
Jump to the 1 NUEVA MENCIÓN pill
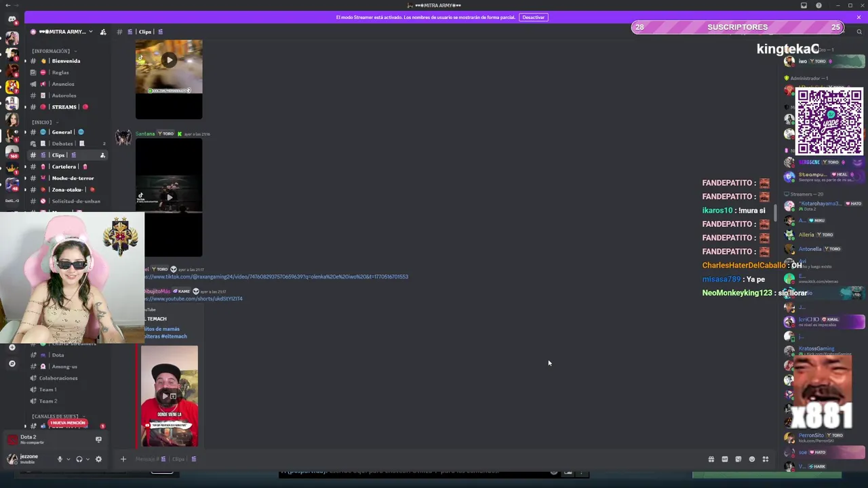click(68, 423)
